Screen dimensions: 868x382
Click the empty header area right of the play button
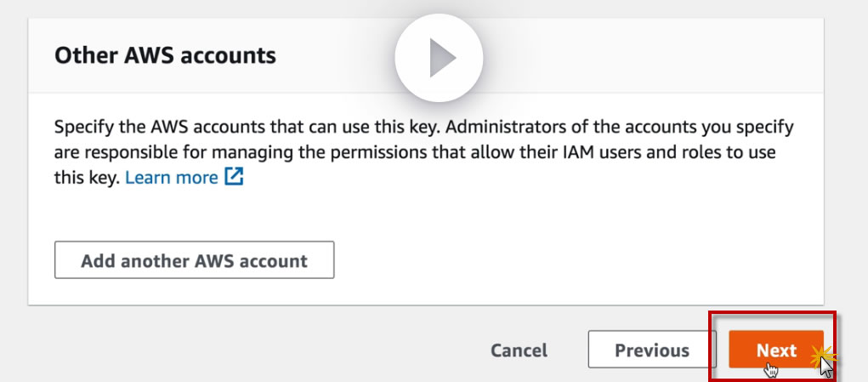[x=646, y=56]
